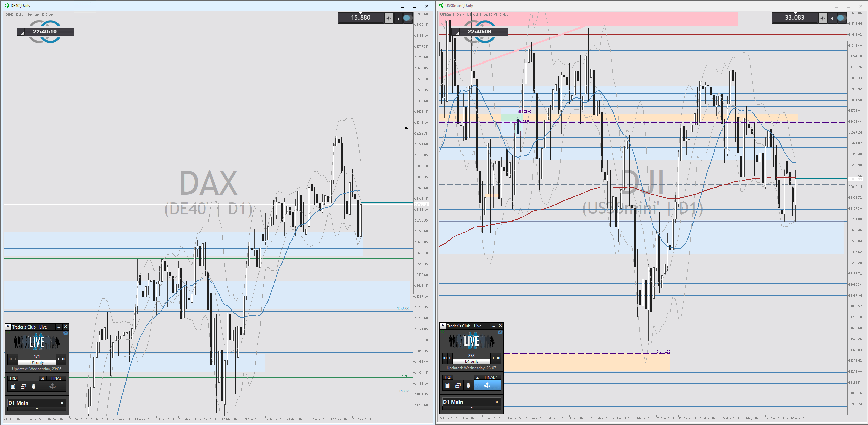
Task: Jump to first analysis in DE40 panel
Action: pyautogui.click(x=10, y=359)
